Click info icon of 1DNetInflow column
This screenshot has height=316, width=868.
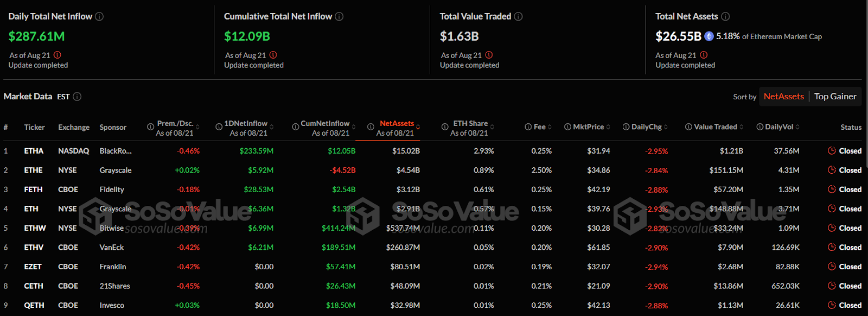(219, 127)
